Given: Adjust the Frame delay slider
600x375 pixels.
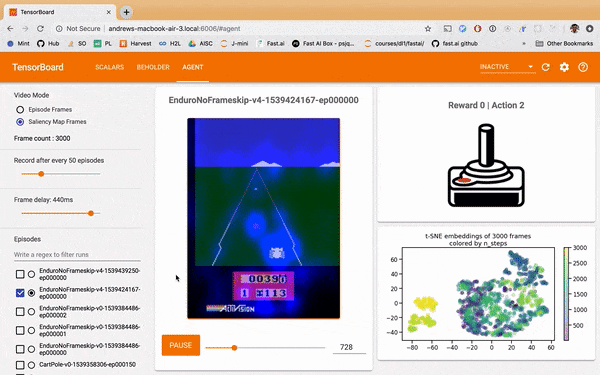Looking at the screenshot, I should [x=91, y=213].
